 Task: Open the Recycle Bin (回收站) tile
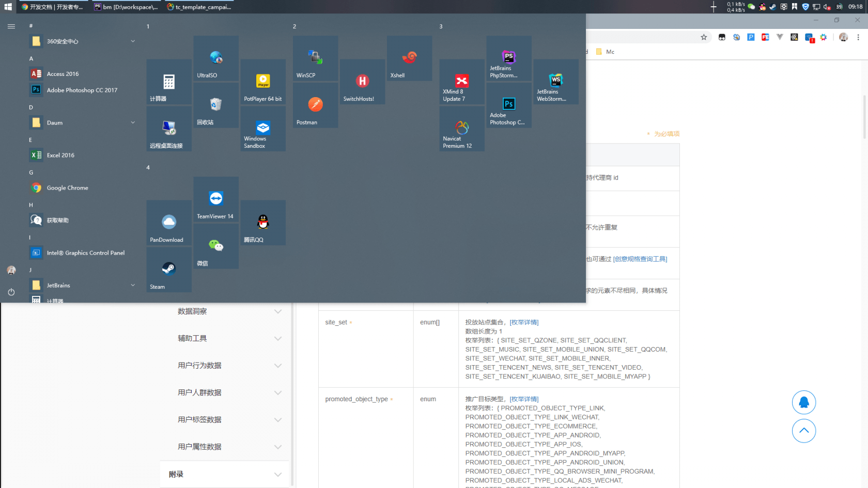216,105
